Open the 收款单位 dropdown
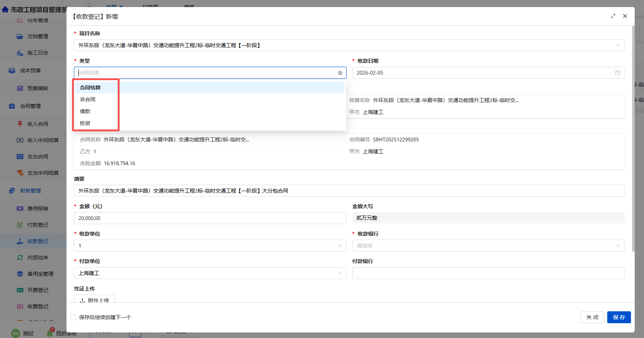Image resolution: width=644 pixels, height=338 pixels. pos(340,246)
